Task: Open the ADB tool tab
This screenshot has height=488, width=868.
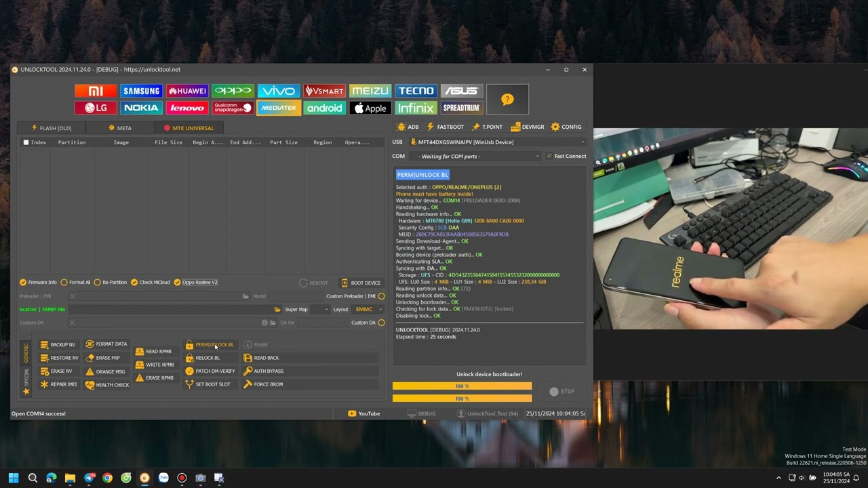Action: coord(408,127)
